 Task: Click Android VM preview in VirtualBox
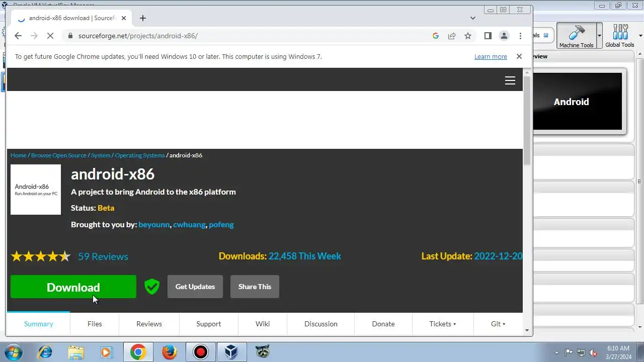point(578,102)
